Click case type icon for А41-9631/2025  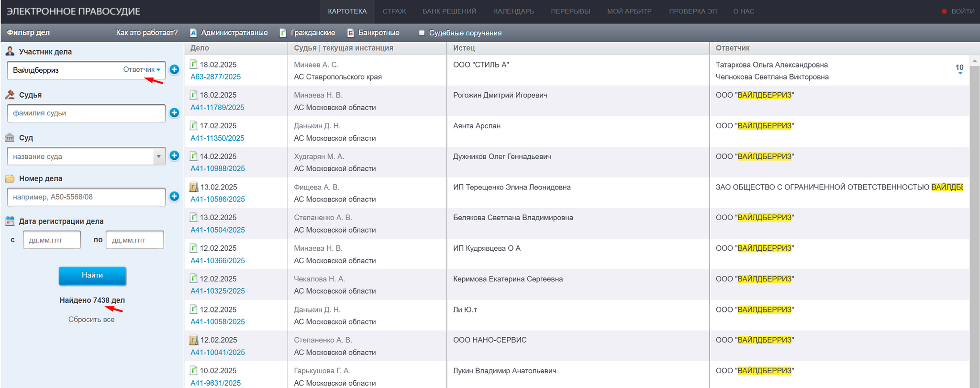(x=193, y=370)
